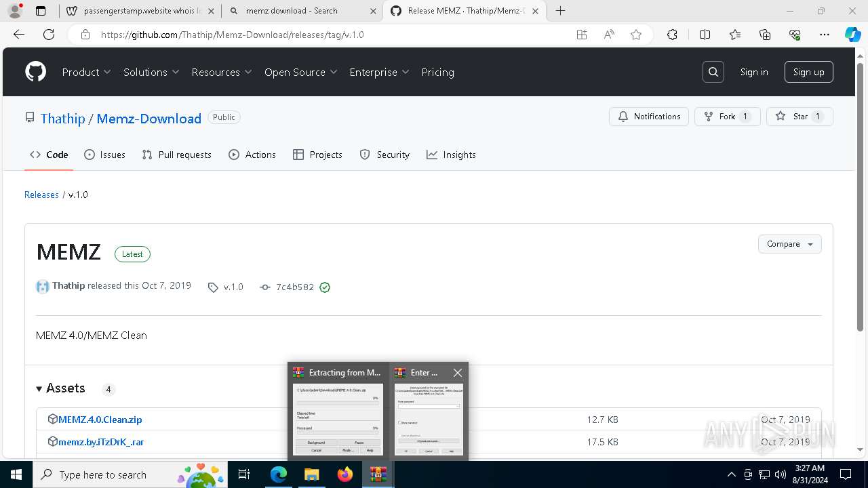Open Firefox from taskbar
Viewport: 868px width, 488px height.
[x=344, y=474]
